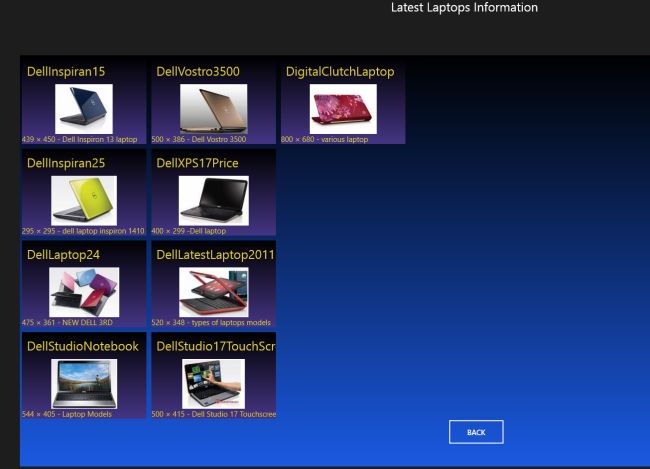Select the green DellInspiran25 laptop picture
The height and width of the screenshot is (469, 650).
pyautogui.click(x=84, y=200)
